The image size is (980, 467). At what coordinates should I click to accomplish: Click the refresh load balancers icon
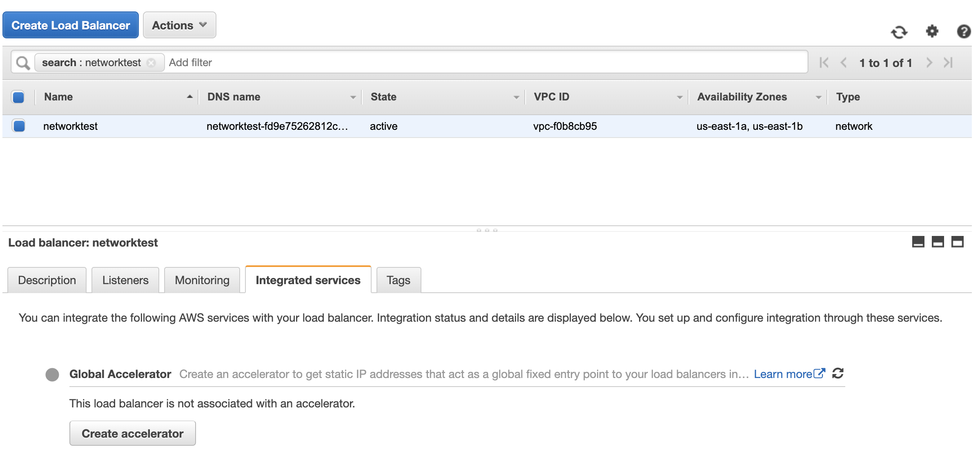[x=899, y=32]
